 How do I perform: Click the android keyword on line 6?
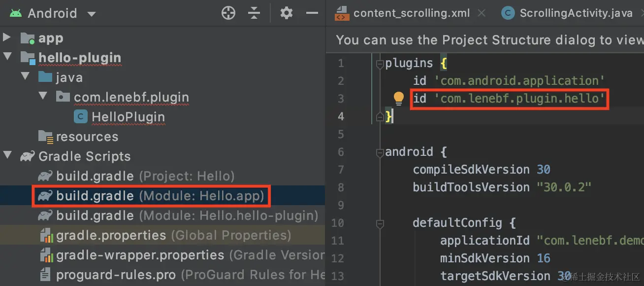[x=409, y=152]
